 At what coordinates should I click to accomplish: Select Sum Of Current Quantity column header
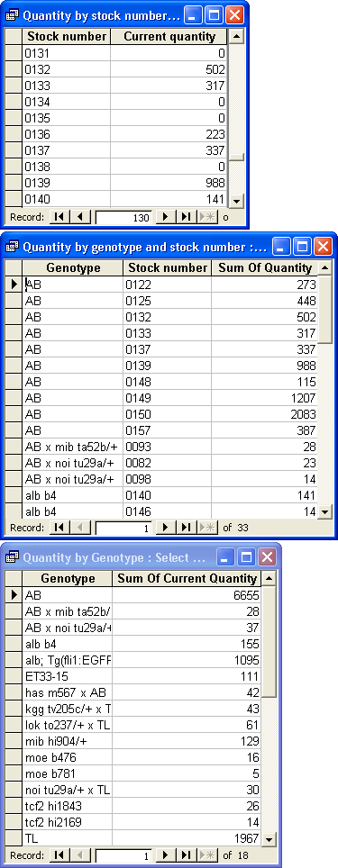click(x=187, y=578)
